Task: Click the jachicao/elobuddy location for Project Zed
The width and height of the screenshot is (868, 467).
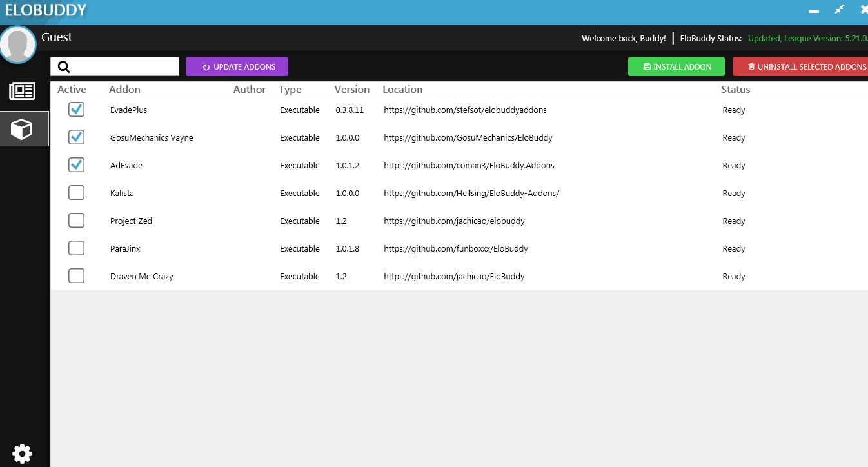Action: click(454, 221)
